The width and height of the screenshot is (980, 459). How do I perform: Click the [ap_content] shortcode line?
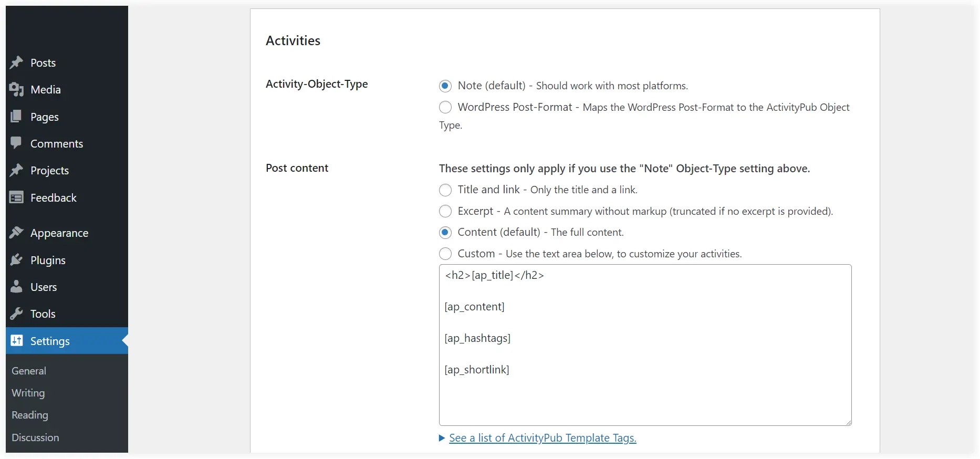tap(475, 307)
